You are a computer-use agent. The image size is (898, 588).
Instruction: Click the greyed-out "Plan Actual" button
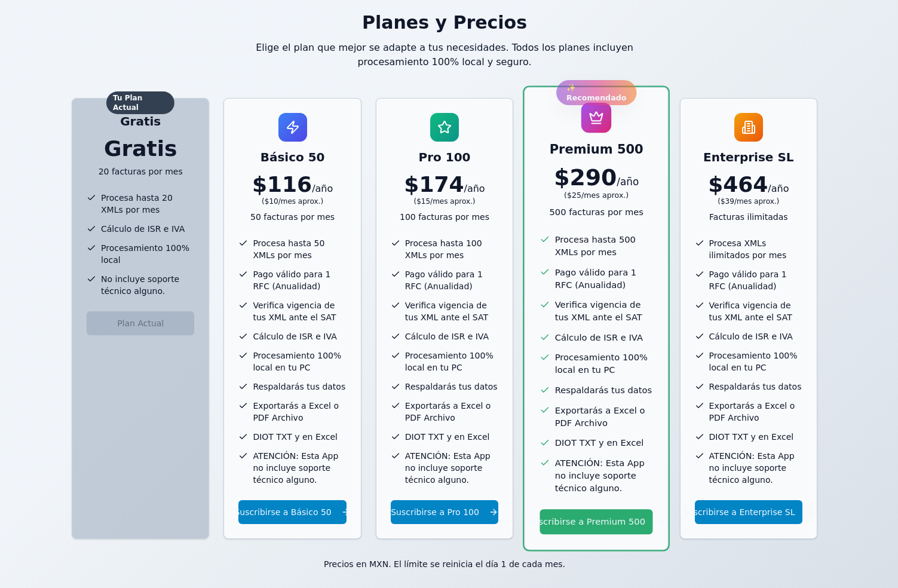140,323
